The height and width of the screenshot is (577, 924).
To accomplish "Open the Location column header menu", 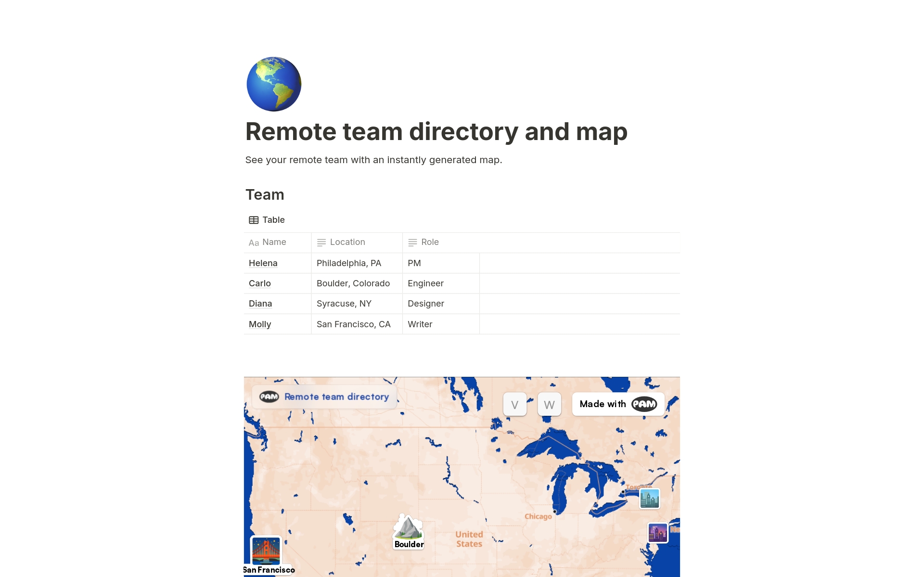I will 347,242.
